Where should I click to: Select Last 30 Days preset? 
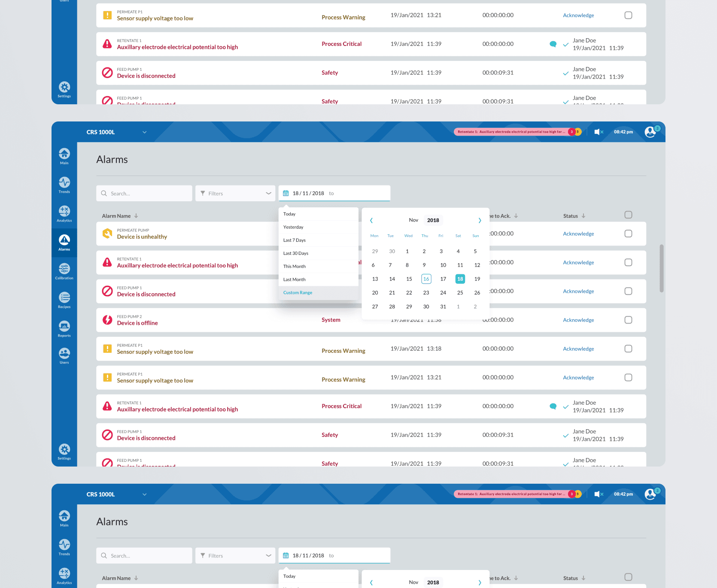[319, 253]
